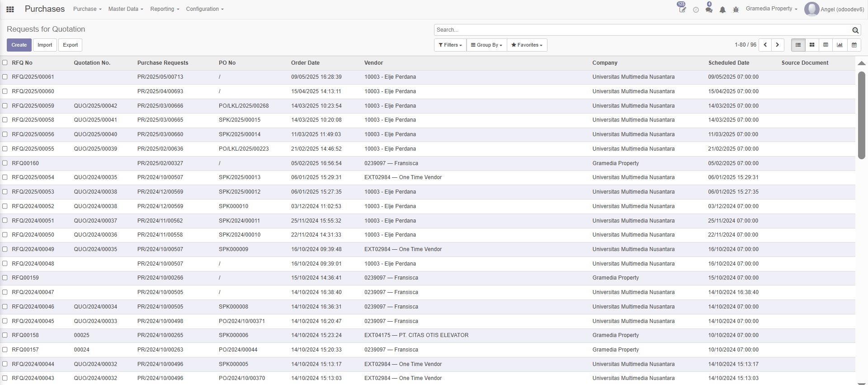
Task: Click the vertical scrollbar thumb
Action: 862,115
